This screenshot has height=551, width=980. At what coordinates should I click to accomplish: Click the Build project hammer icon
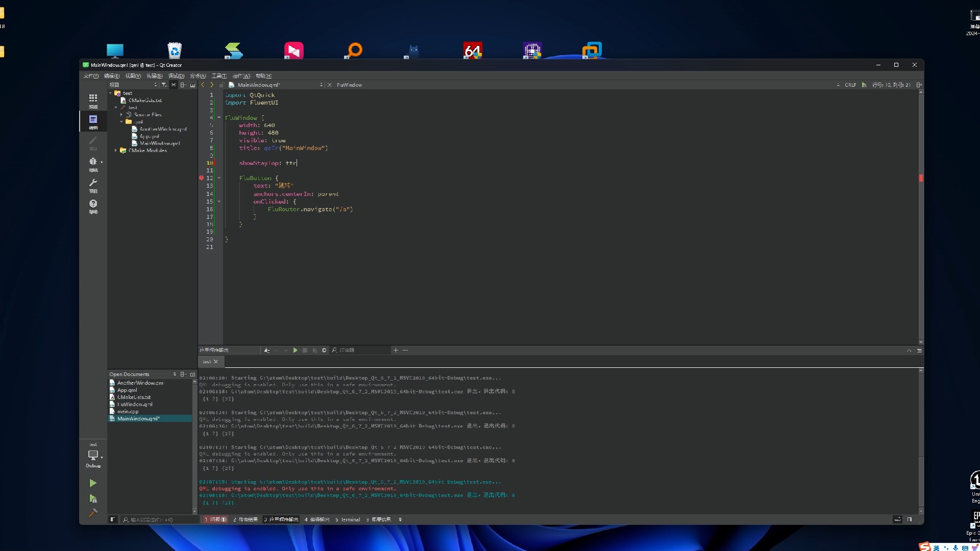tap(92, 513)
